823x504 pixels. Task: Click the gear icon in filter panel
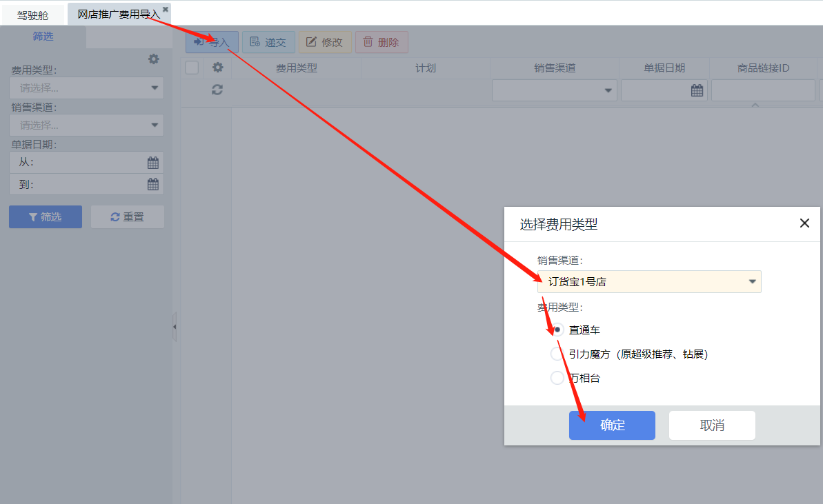[x=154, y=59]
